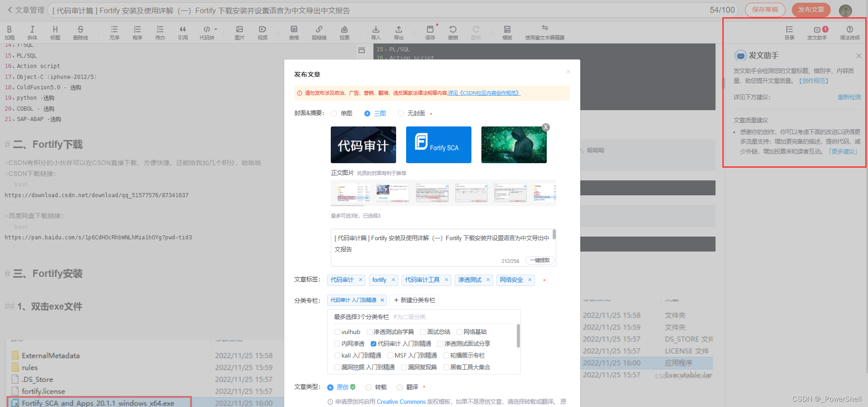Open the table of contents (目录)

[x=790, y=33]
